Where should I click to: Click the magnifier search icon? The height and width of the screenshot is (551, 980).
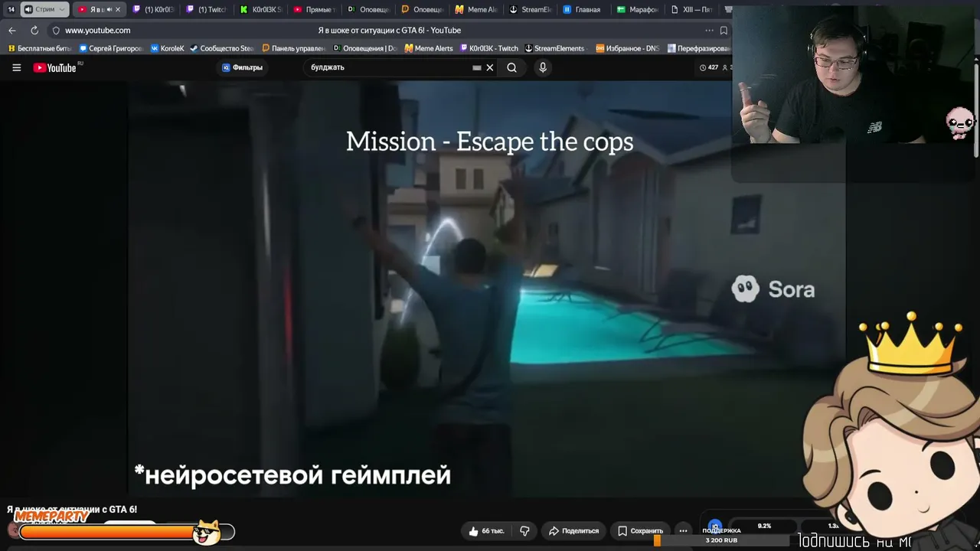click(x=511, y=67)
